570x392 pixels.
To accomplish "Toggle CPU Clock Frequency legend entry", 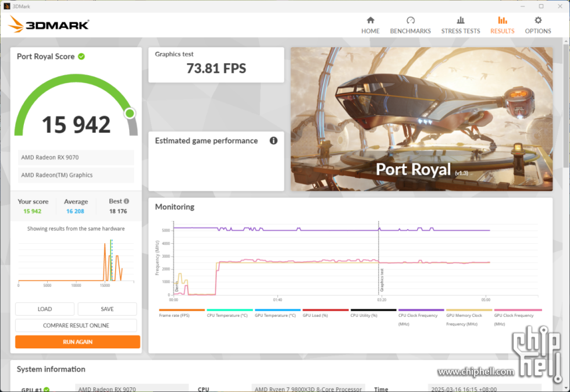I will tap(421, 317).
